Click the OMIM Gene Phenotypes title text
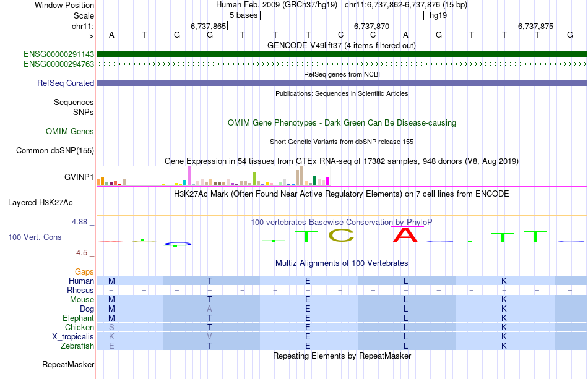The width and height of the screenshot is (588, 379). tap(342, 123)
